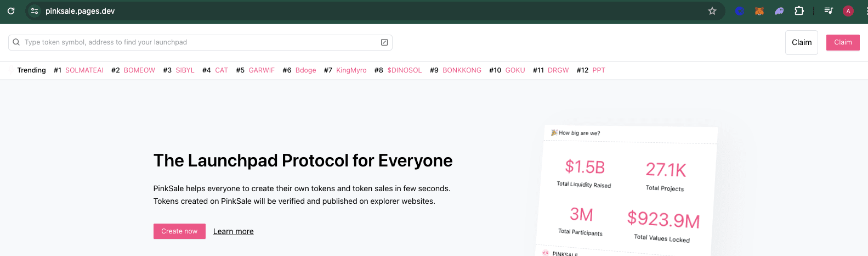Open the media controls music icon
Viewport: 868px width, 256px height.
(x=829, y=11)
